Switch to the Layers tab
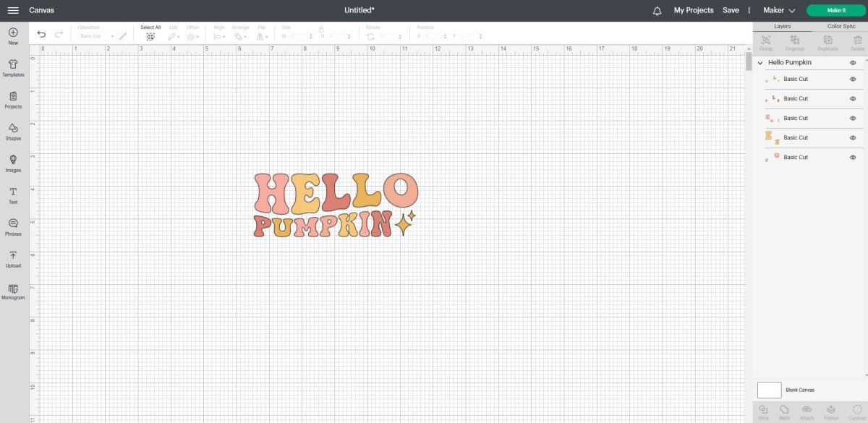The width and height of the screenshot is (868, 423). [782, 27]
